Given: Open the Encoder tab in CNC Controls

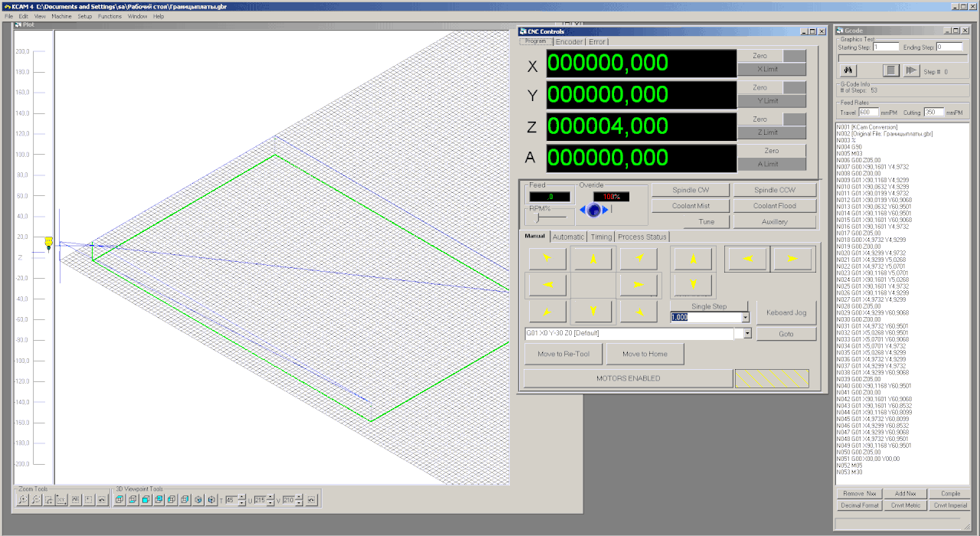Looking at the screenshot, I should pos(569,42).
